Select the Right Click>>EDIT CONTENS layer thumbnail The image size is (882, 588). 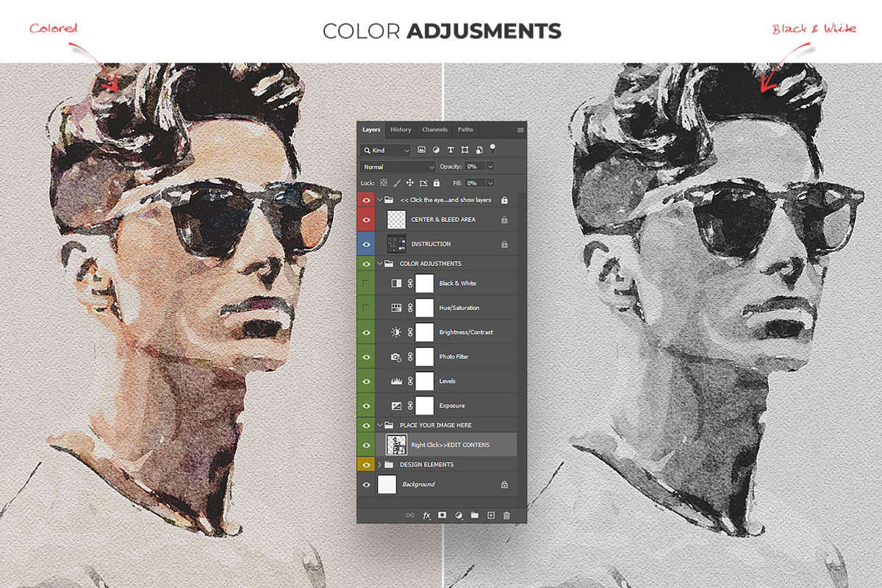click(x=397, y=445)
